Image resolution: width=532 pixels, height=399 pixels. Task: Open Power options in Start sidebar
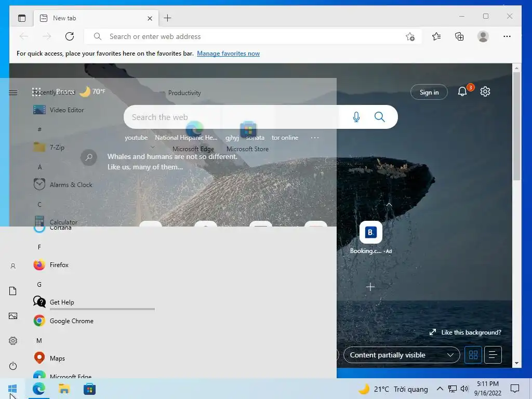pos(13,366)
